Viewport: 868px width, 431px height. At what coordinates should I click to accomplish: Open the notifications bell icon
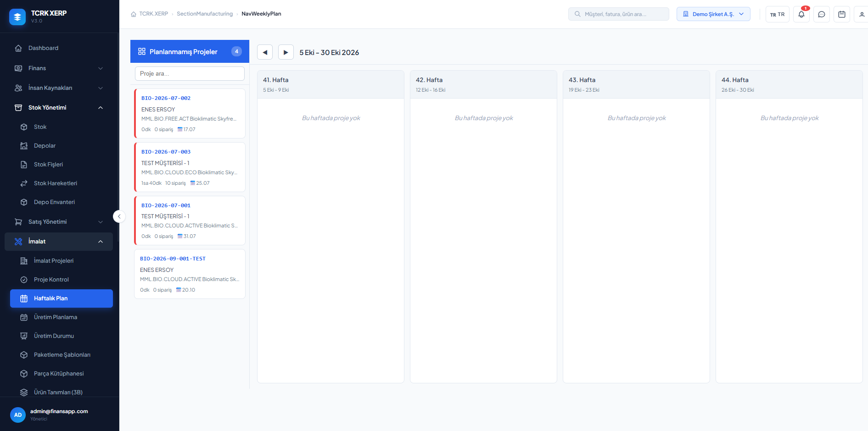pos(801,14)
